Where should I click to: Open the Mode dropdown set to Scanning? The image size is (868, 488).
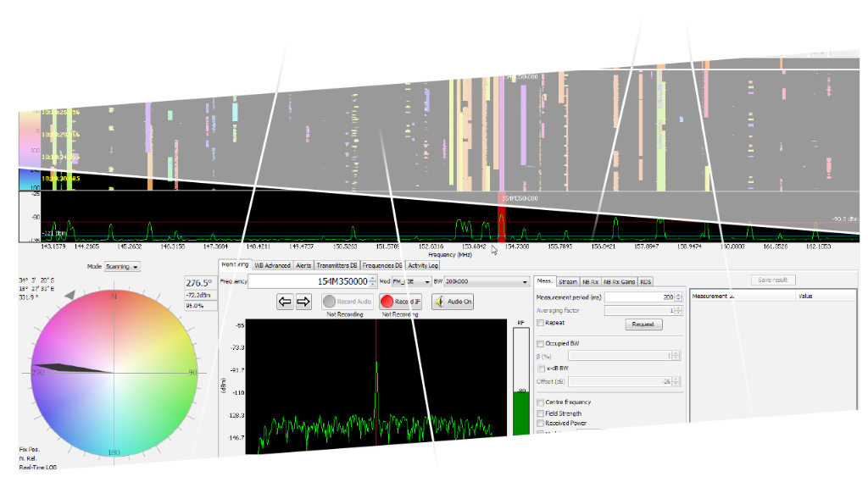[123, 266]
